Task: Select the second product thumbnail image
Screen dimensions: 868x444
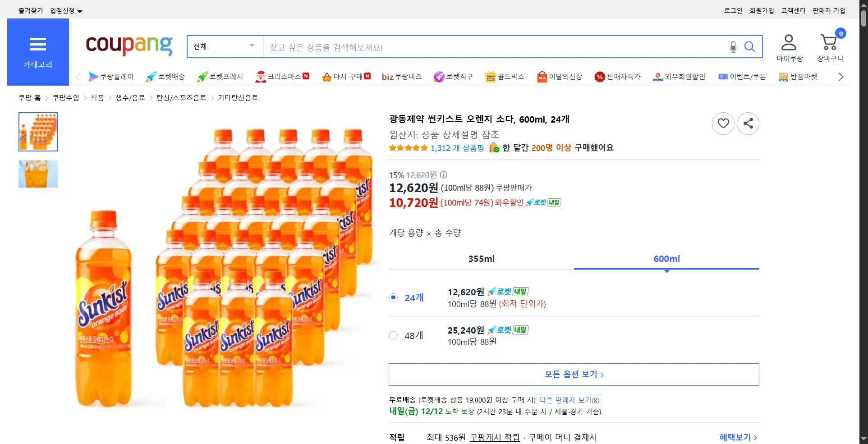Action: pos(38,174)
